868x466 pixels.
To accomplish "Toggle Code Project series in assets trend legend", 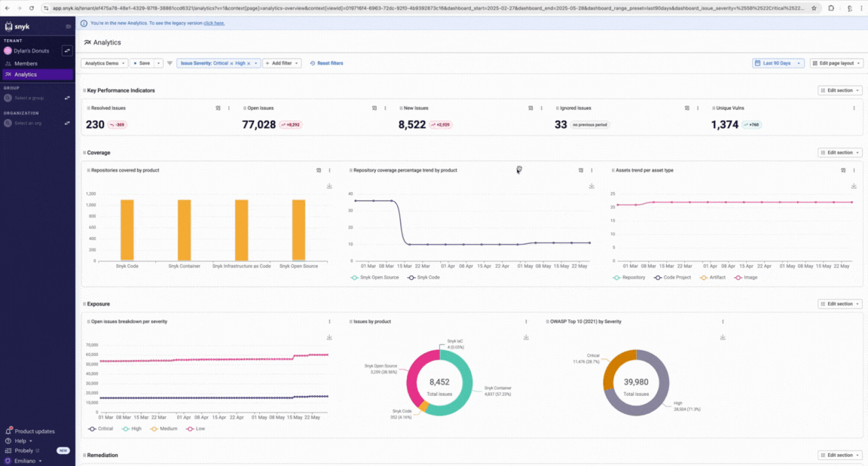I will click(673, 278).
